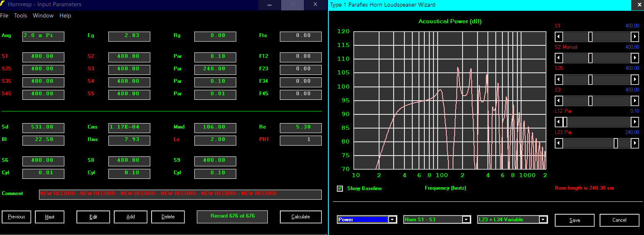Open the L23 + L34 Variable dropdown
Screen dimensions: 644x235
pos(543,220)
